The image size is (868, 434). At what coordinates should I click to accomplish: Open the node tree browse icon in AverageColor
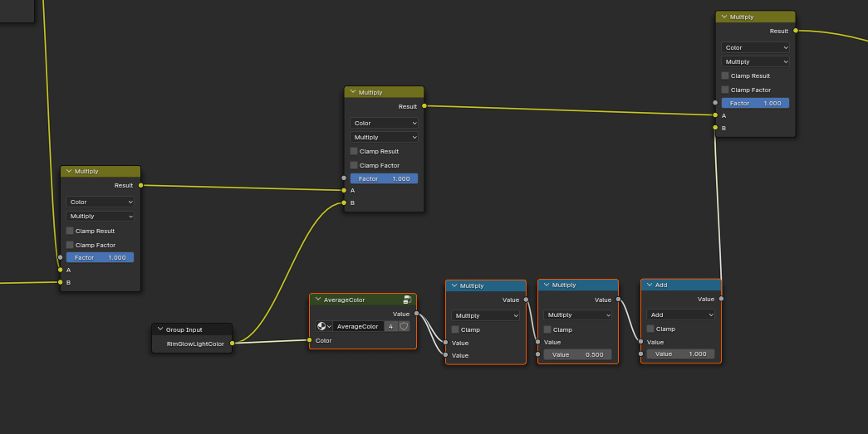[324, 326]
